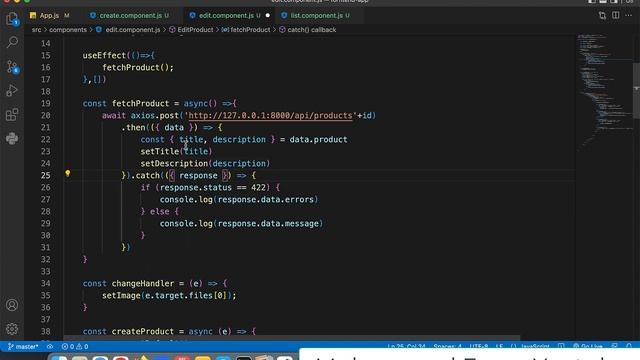Viewport: 640px width, 360px height.
Task: Open the More Actions ellipsis menu
Action: pyautogui.click(x=629, y=16)
